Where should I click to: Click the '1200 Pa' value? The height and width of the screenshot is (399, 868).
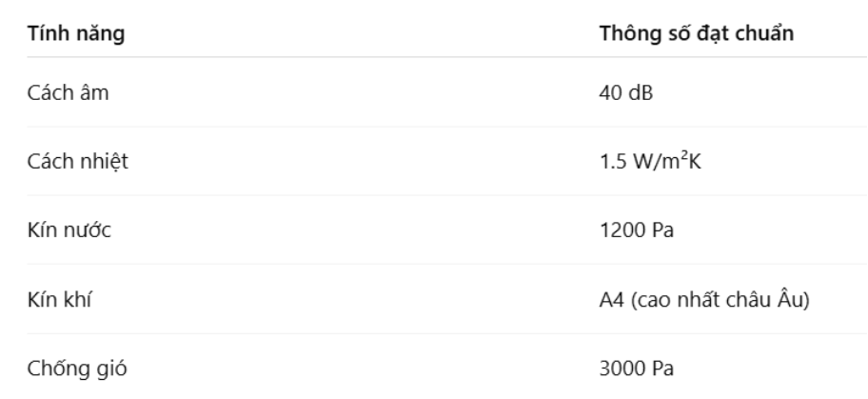pos(624,229)
